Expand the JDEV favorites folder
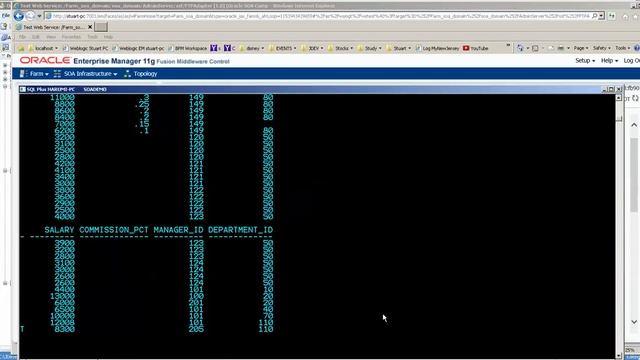 tap(312, 48)
